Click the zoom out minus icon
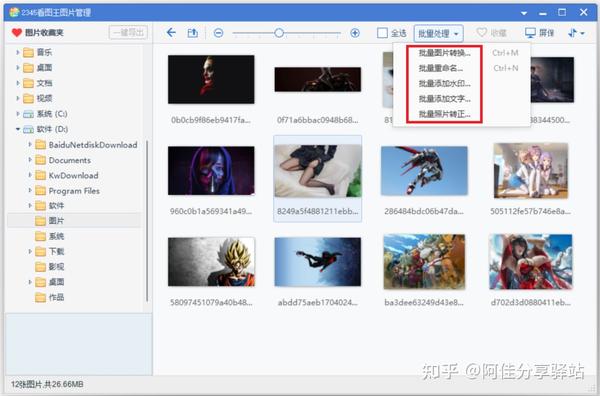Viewport: 600px width, 396px height. point(218,33)
